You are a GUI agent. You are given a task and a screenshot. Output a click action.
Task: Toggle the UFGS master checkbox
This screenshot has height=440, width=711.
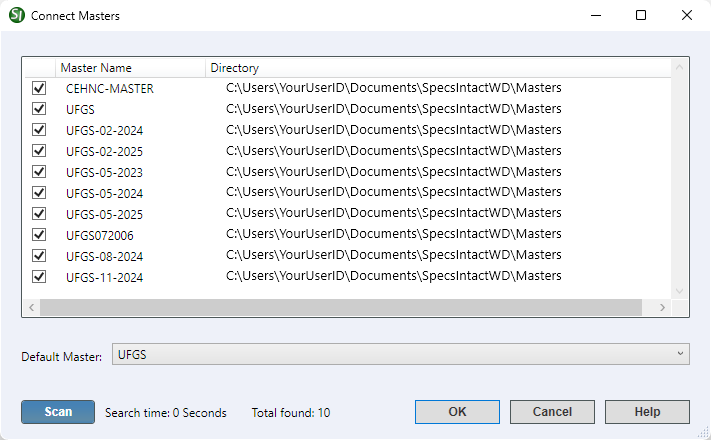(39, 109)
